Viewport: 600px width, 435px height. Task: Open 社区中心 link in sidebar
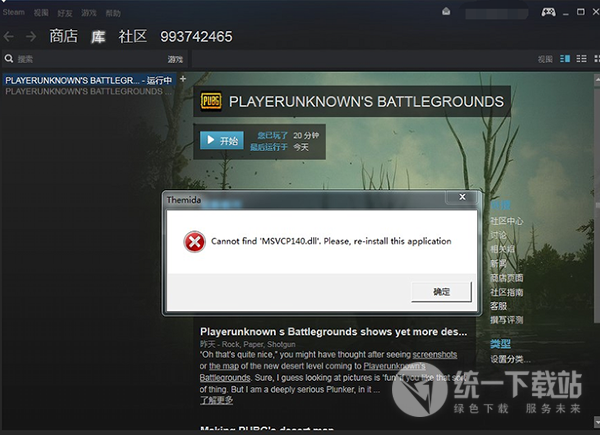[x=506, y=220]
